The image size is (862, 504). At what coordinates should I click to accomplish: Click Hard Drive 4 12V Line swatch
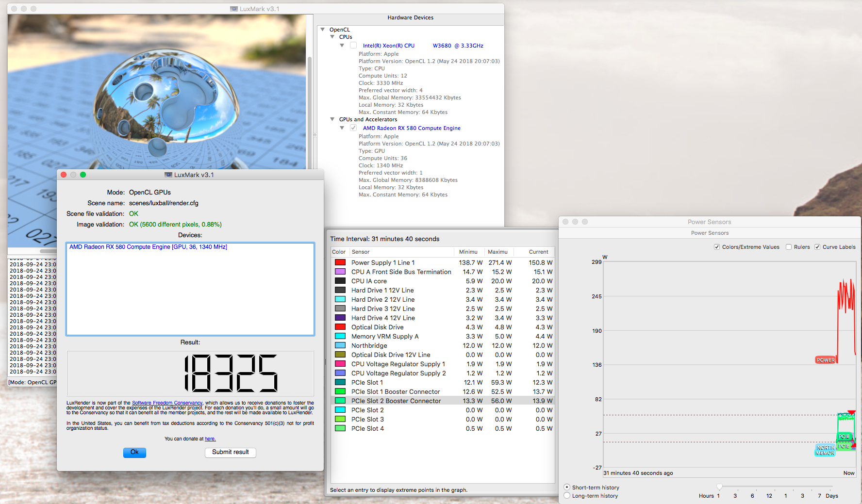pyautogui.click(x=340, y=318)
